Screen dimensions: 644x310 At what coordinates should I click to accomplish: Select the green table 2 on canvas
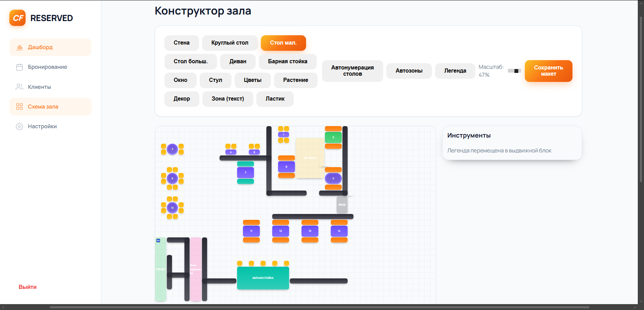tap(333, 137)
